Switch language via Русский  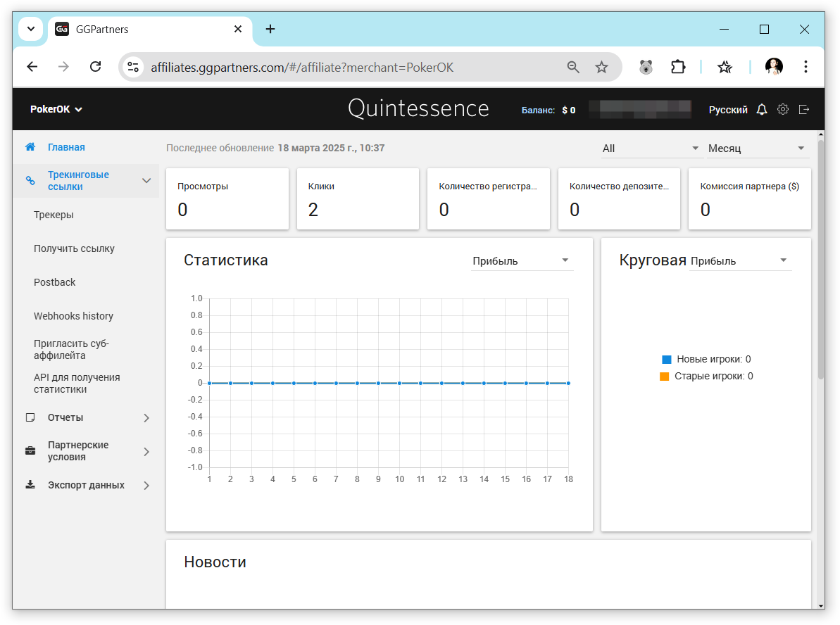click(x=727, y=110)
